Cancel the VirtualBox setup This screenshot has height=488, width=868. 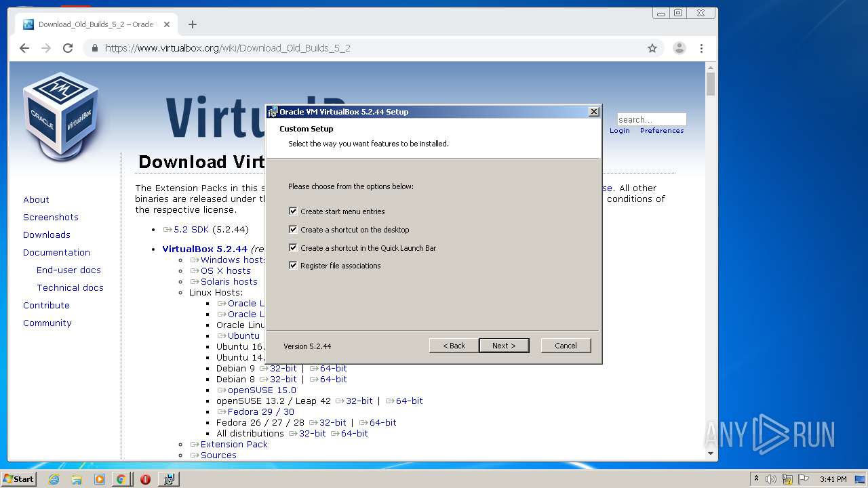pyautogui.click(x=566, y=346)
